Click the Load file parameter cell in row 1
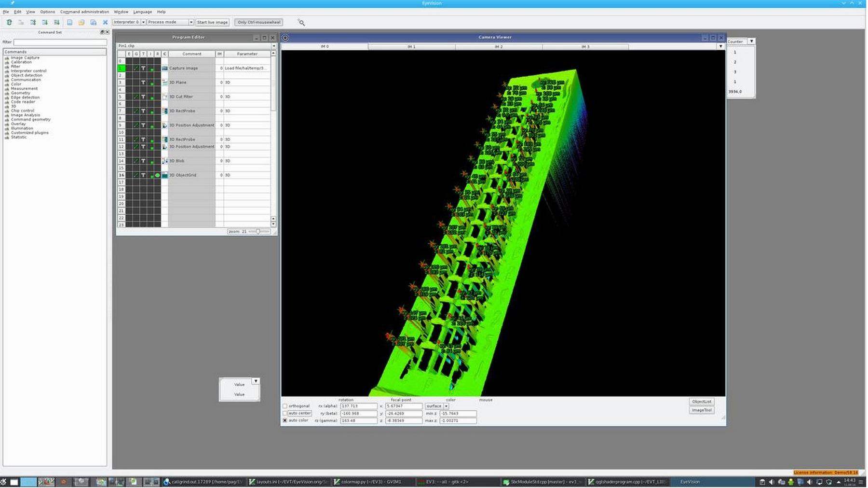868x488 pixels. pyautogui.click(x=247, y=68)
